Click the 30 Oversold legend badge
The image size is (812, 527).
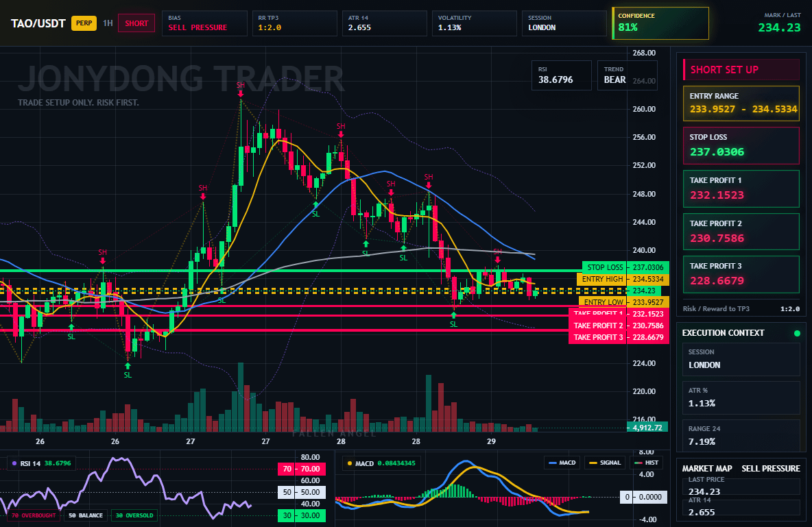(x=134, y=515)
